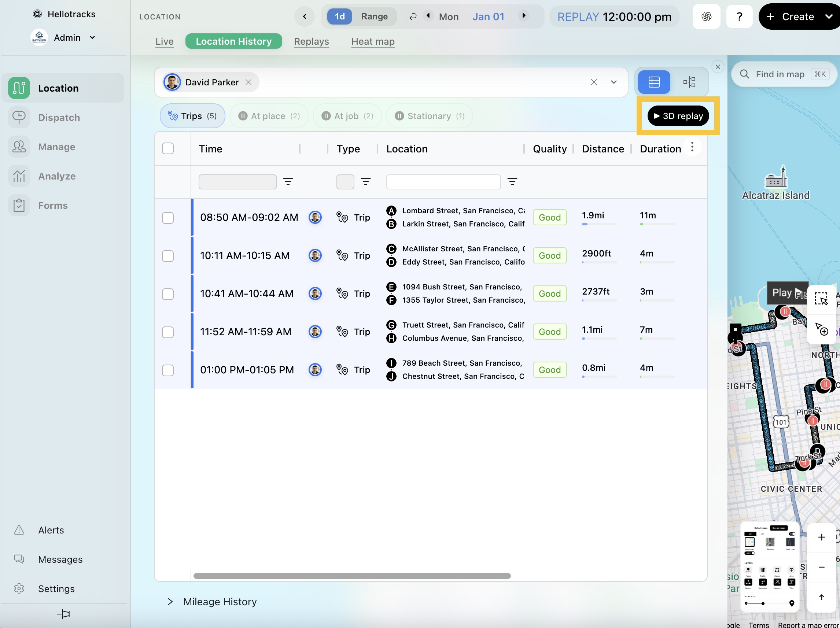
Task: Select the 10:41 AM-10:44 AM trip checkbox
Action: (x=168, y=294)
